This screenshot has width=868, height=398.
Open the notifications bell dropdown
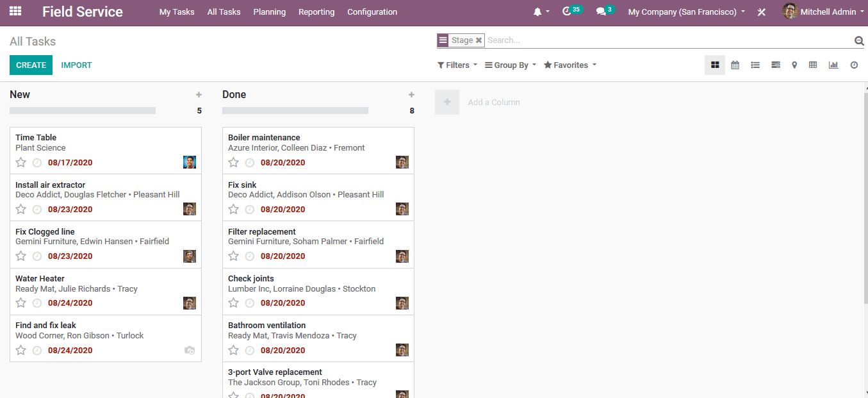point(541,12)
